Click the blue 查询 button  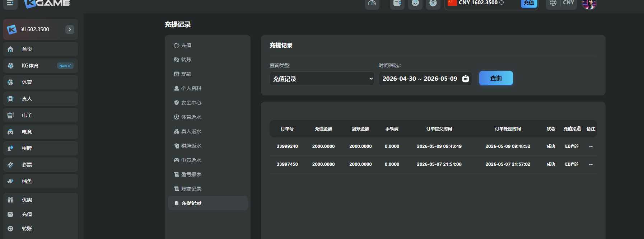tap(496, 78)
